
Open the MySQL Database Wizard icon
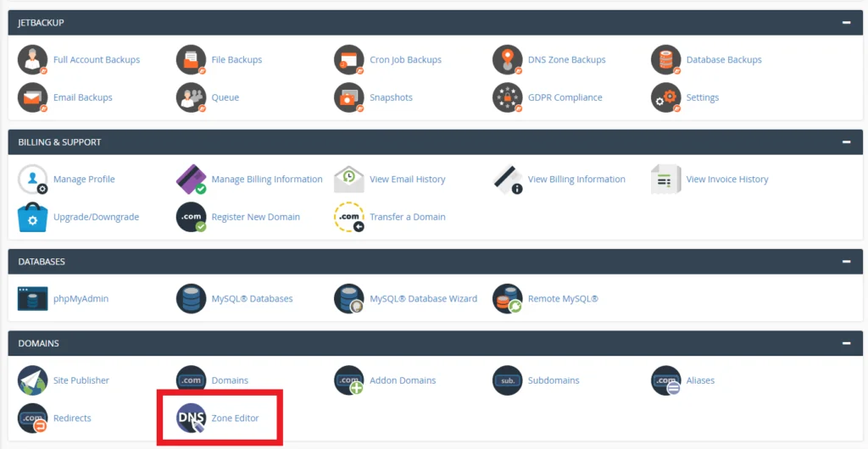pyautogui.click(x=349, y=298)
